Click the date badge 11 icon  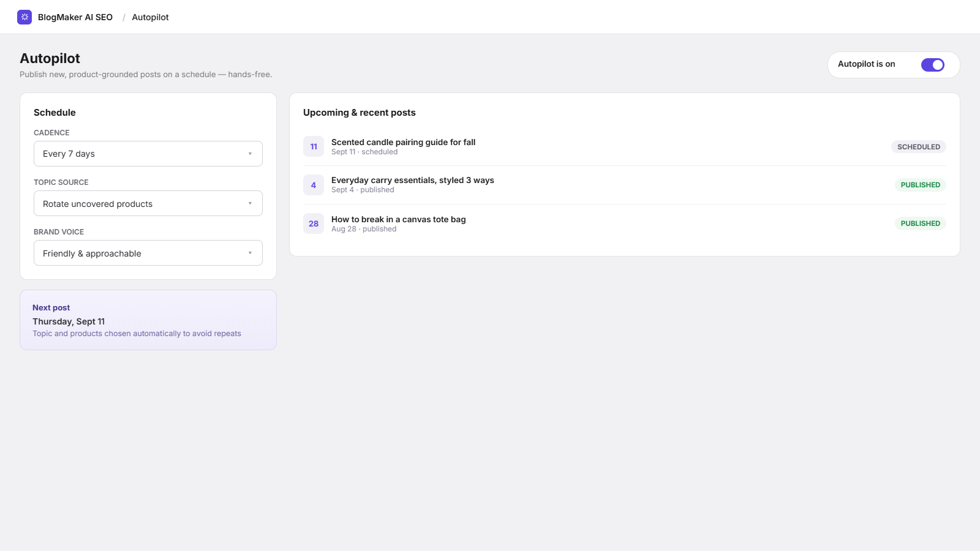(x=314, y=146)
